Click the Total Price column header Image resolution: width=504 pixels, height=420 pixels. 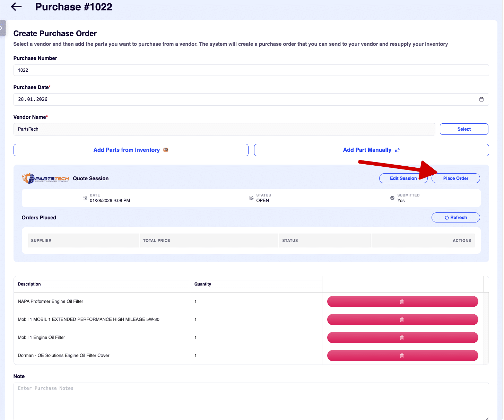[157, 240]
